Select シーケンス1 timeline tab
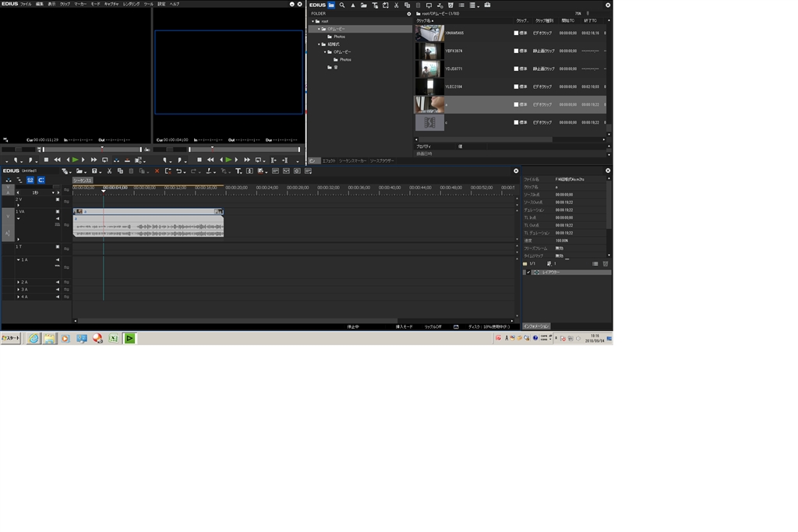The height and width of the screenshot is (532, 798). pos(83,181)
